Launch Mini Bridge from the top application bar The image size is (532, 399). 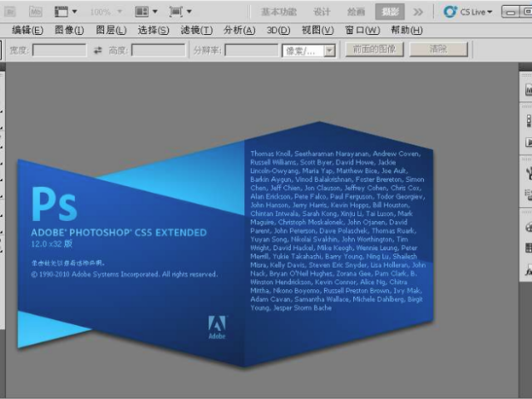click(36, 12)
